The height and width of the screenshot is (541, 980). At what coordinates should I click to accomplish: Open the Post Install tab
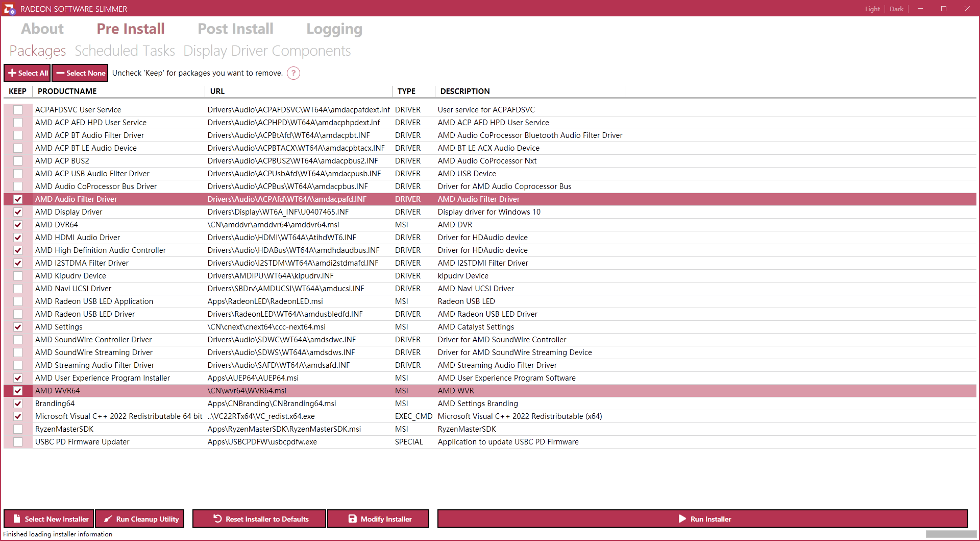coord(235,29)
